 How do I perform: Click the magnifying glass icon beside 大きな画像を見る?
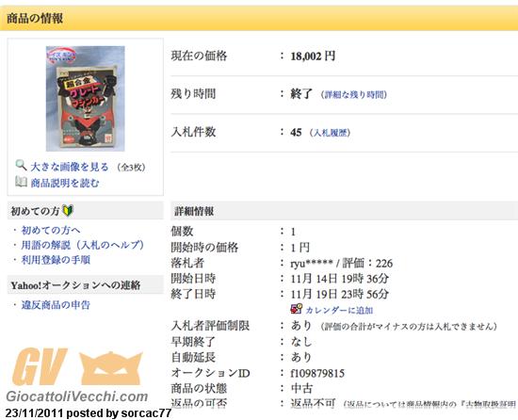point(21,165)
